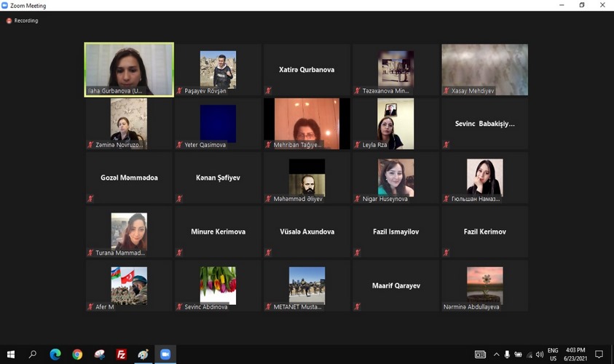Click muted mic icon on Nigar Huseynova tile

(x=358, y=199)
